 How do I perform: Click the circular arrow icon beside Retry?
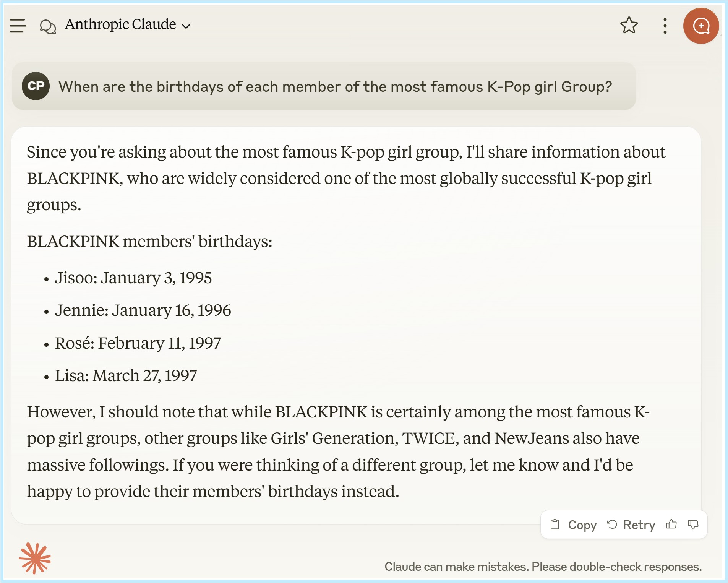(x=612, y=524)
